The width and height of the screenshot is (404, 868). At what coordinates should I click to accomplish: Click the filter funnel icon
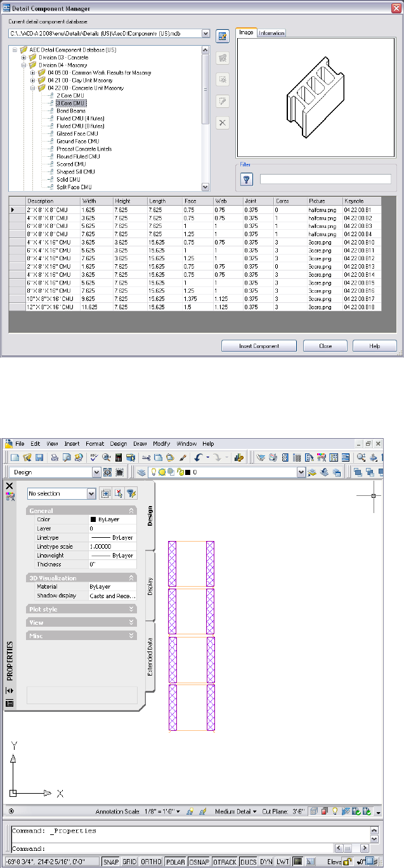pyautogui.click(x=247, y=179)
